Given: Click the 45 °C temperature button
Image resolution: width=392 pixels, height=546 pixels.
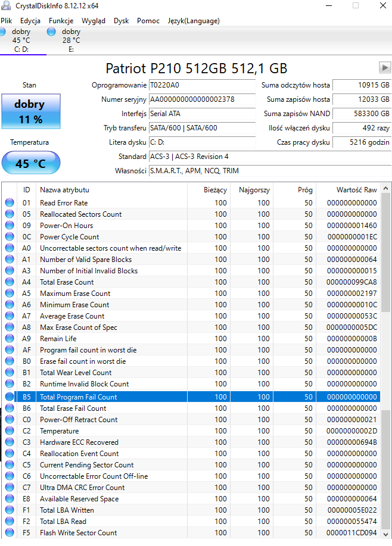Looking at the screenshot, I should (30, 163).
